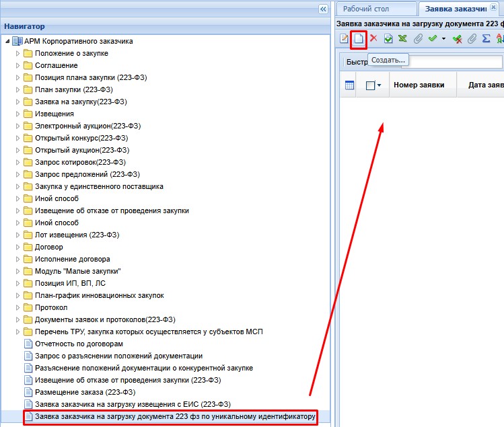Expand the Договор folder node
504x427 pixels.
click(x=18, y=247)
